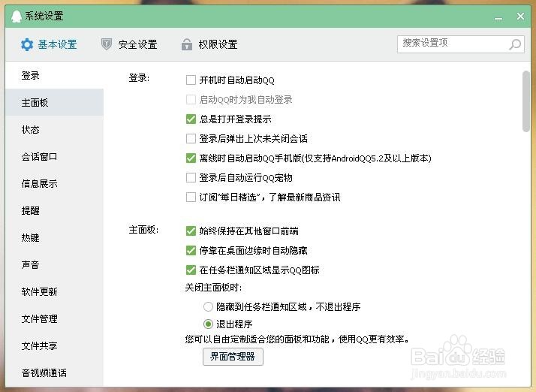Toggle 启动QQ时为我自动登录 checkbox
The width and height of the screenshot is (536, 392).
pos(191,100)
